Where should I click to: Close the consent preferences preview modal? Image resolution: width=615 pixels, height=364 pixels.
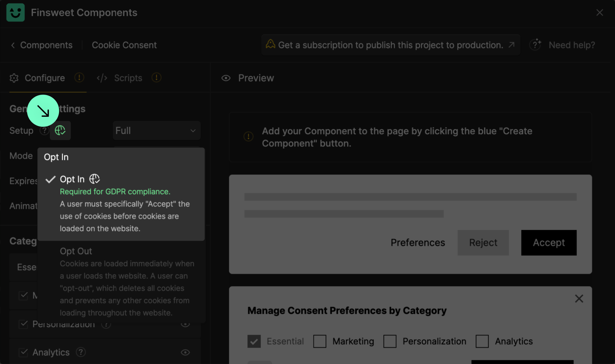point(579,298)
